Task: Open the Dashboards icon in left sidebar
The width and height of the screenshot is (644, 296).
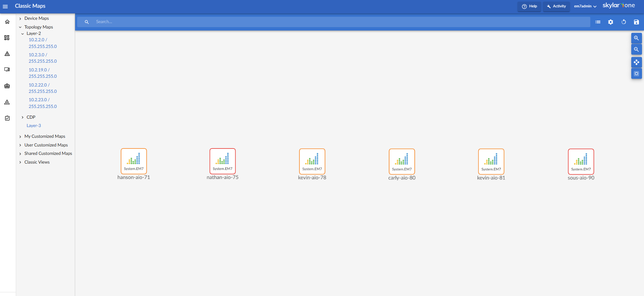Action: pos(7,38)
